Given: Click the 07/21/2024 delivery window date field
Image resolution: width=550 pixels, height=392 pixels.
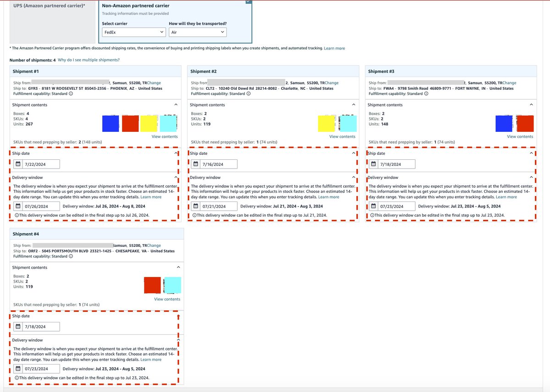Looking at the screenshot, I should point(214,206).
